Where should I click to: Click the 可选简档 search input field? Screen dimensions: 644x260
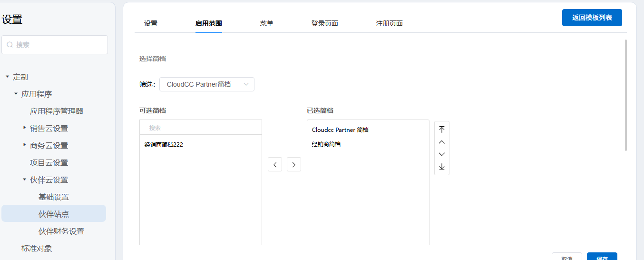point(201,128)
